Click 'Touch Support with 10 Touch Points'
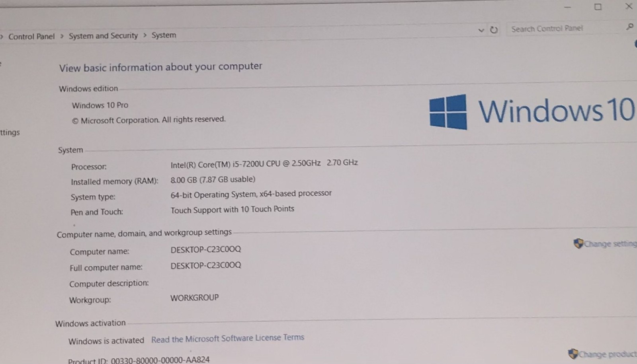Viewport: 637px width, 364px height. [233, 210]
